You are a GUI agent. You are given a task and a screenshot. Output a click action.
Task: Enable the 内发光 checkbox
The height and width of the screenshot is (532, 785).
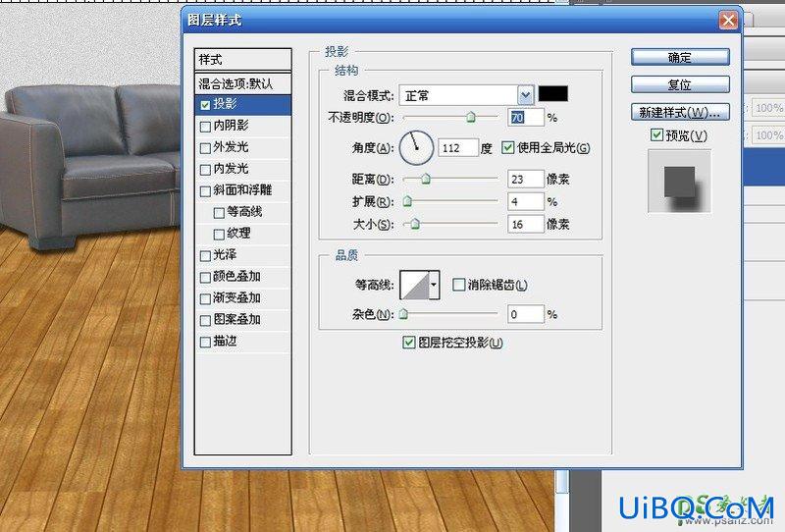[205, 170]
